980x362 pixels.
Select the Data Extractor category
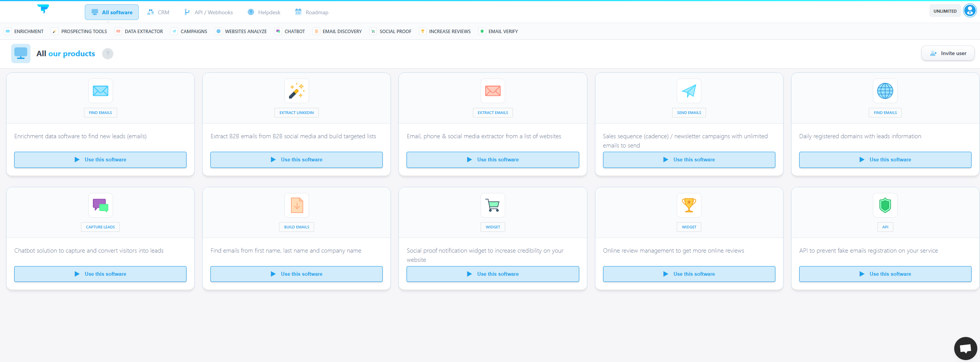click(x=139, y=31)
